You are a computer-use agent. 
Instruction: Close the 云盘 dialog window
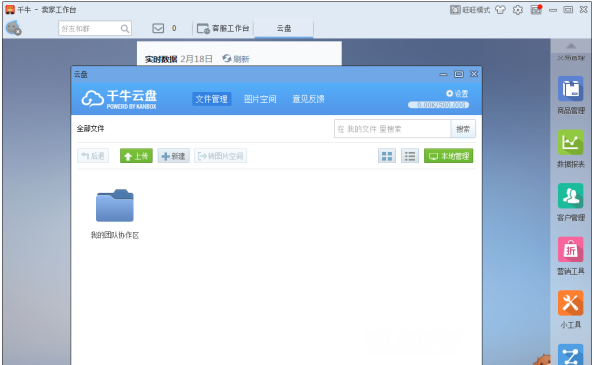474,74
